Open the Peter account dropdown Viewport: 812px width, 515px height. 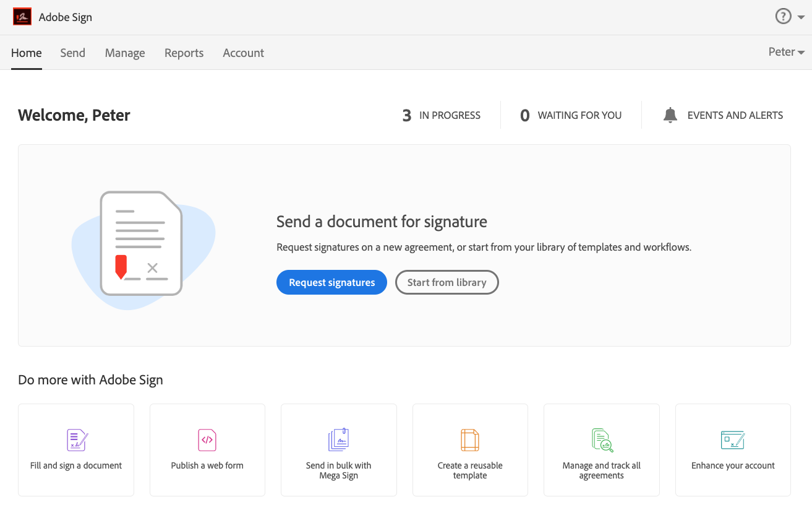[x=786, y=52]
